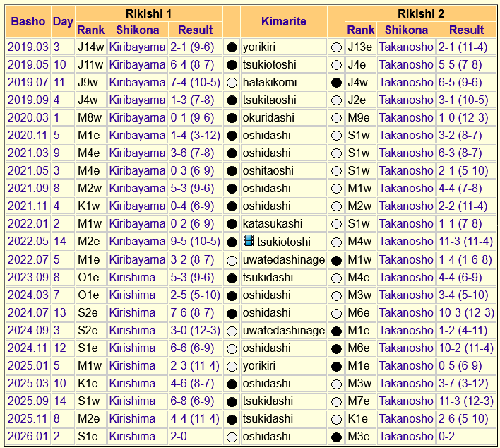The width and height of the screenshot is (500, 448).
Task: Open the 2019.07 basho link
Action: [x=28, y=83]
